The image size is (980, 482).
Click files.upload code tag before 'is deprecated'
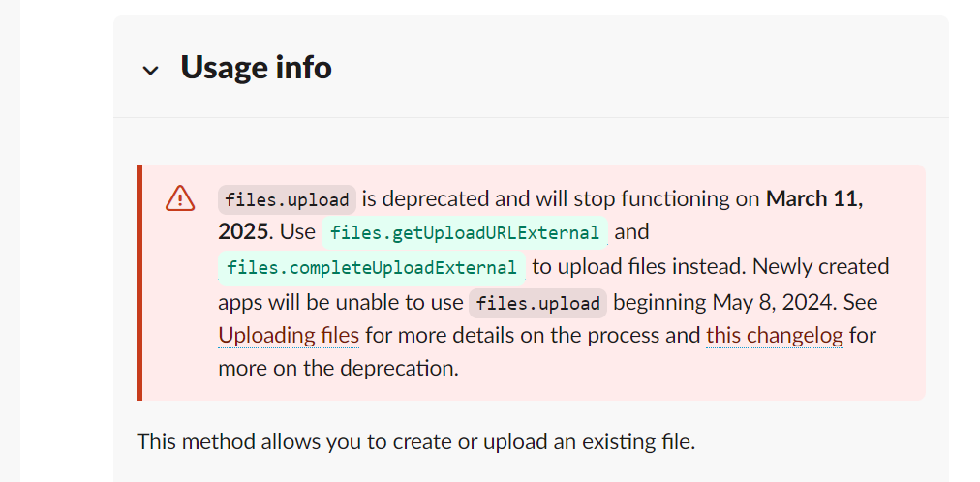coord(287,199)
